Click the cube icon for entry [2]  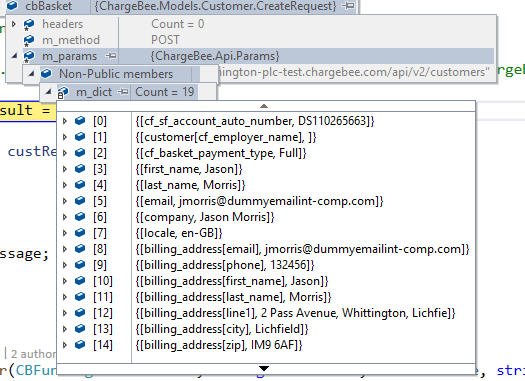(80, 153)
